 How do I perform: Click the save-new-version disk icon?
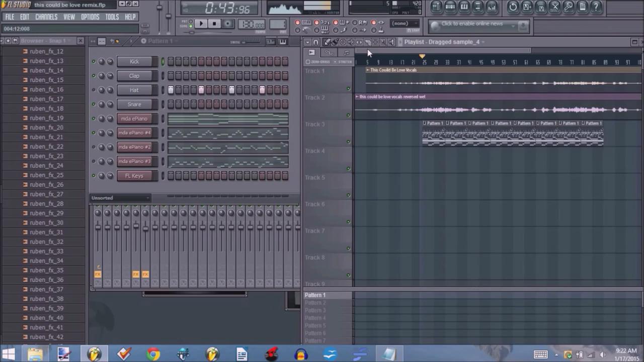click(527, 7)
